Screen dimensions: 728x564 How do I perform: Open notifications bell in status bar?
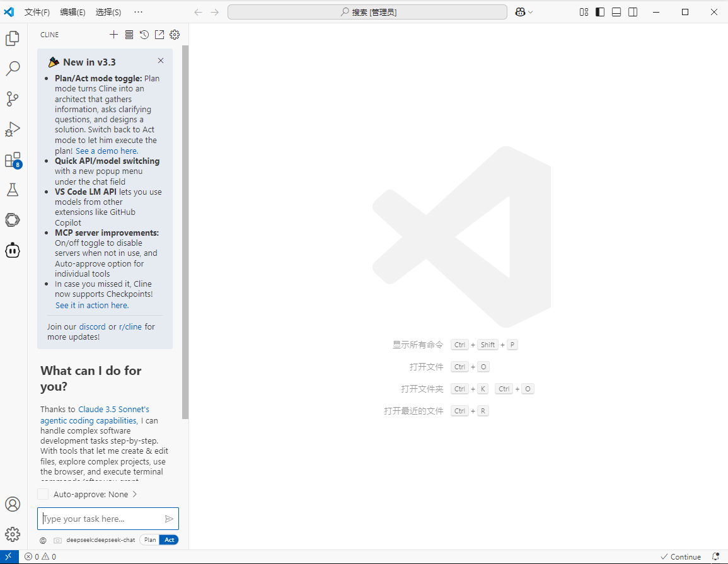[x=715, y=556]
